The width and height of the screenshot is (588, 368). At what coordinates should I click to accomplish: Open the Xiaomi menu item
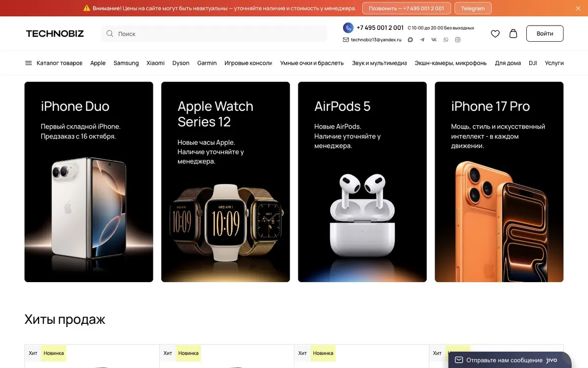[155, 63]
